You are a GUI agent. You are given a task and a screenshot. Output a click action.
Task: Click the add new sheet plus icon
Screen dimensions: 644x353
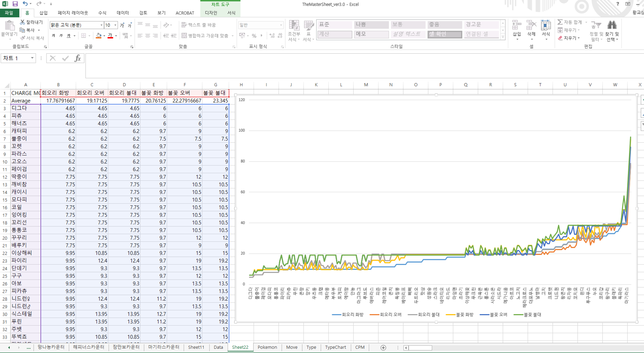[383, 348]
